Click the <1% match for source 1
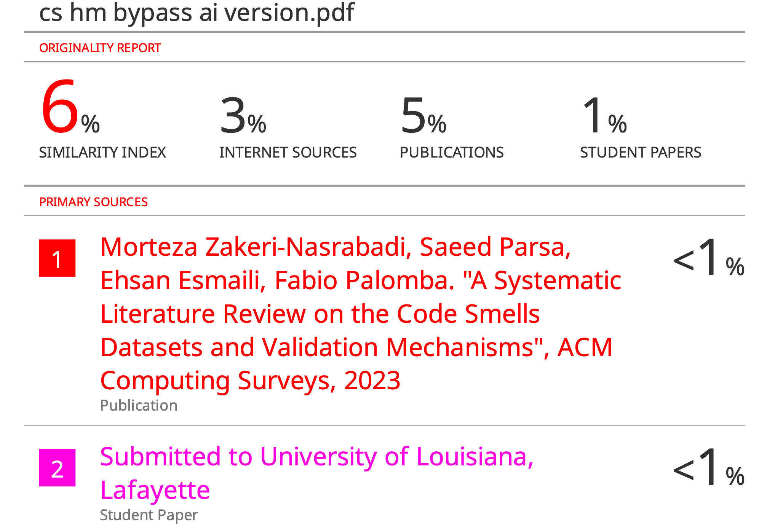This screenshot has width=783, height=532. pyautogui.click(x=708, y=258)
